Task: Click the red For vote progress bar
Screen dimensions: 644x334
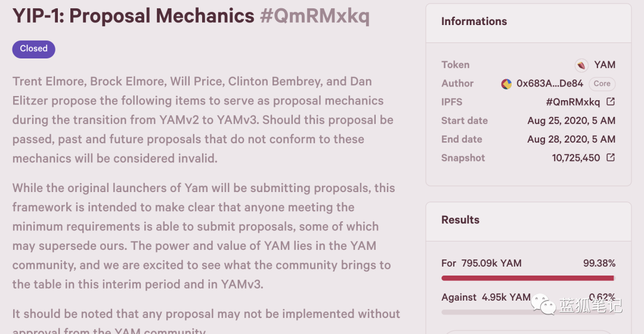Action: click(527, 278)
